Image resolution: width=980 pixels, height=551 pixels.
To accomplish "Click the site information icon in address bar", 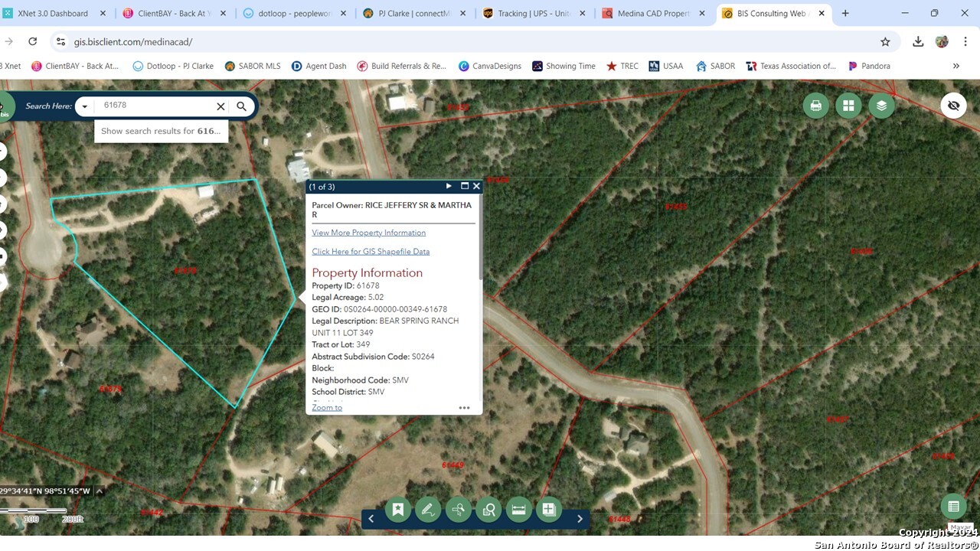I will (61, 41).
